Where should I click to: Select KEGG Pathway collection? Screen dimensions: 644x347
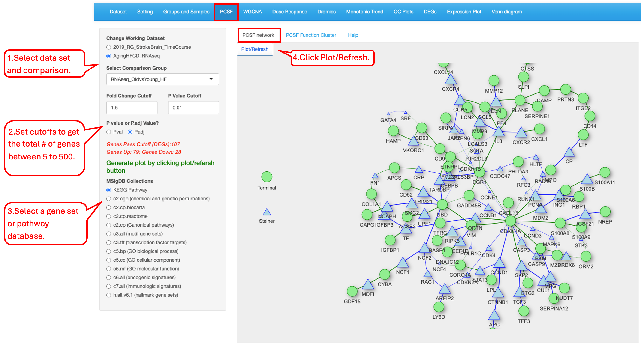click(x=108, y=190)
